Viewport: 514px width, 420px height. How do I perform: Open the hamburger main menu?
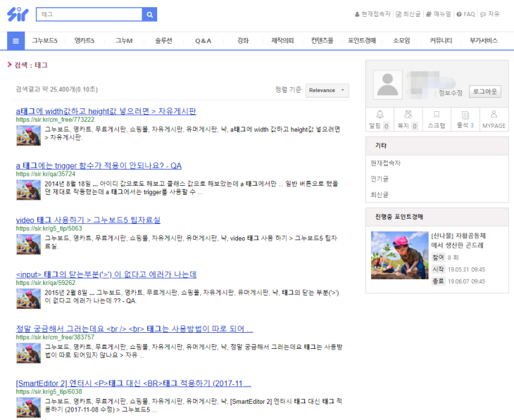point(15,41)
